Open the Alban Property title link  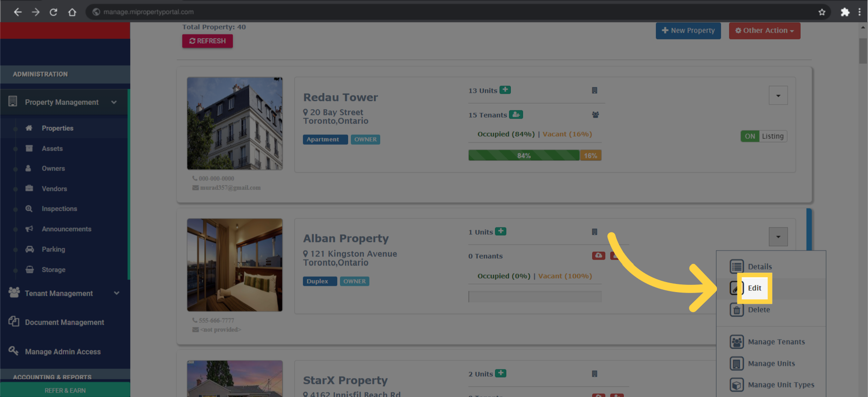tap(346, 238)
